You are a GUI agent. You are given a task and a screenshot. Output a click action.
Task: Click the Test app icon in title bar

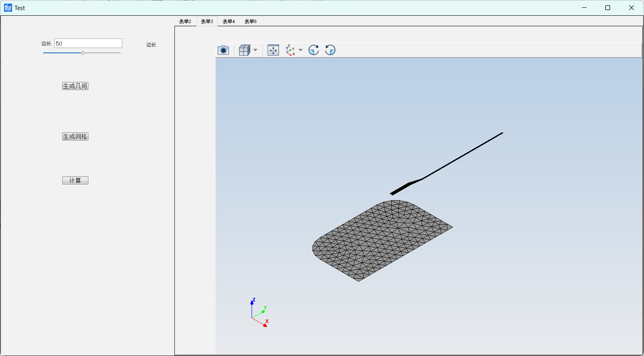[x=8, y=8]
